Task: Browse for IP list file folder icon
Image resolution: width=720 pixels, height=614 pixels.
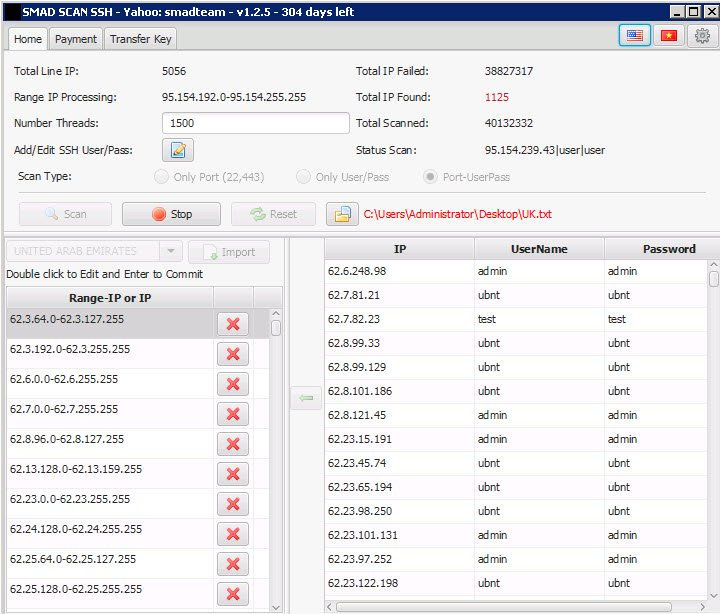Action: pos(342,214)
